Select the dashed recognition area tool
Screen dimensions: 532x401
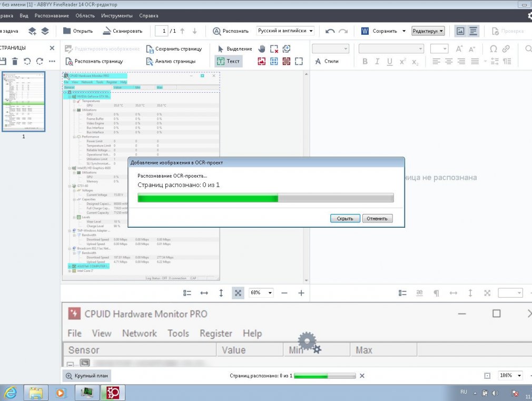299,61
